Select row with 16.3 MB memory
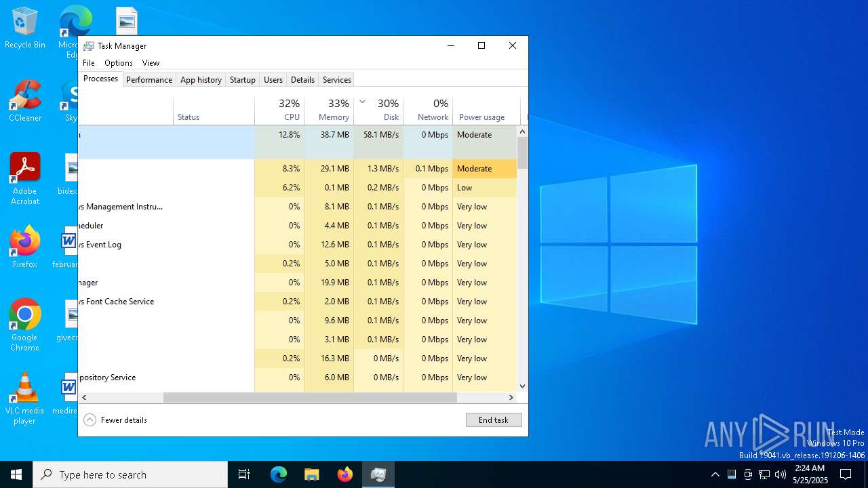Image resolution: width=868 pixels, height=488 pixels. [298, 359]
